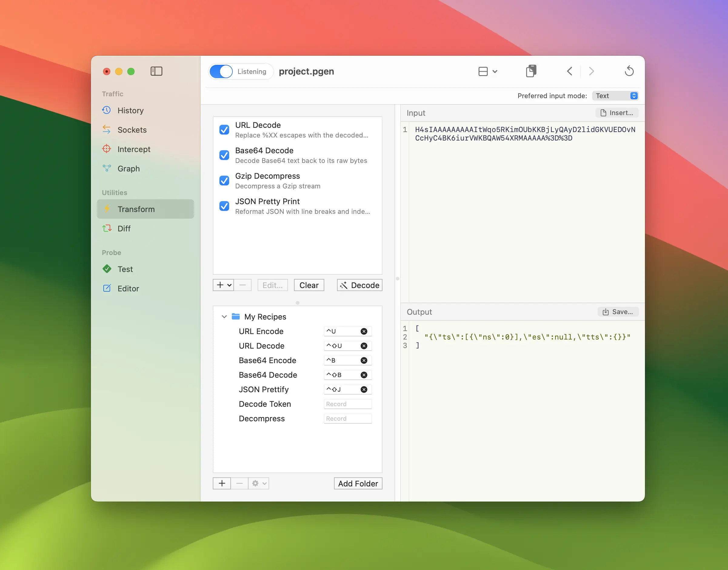The image size is (728, 570).
Task: Clear the URL Decode recipe shortcut
Action: click(x=364, y=346)
